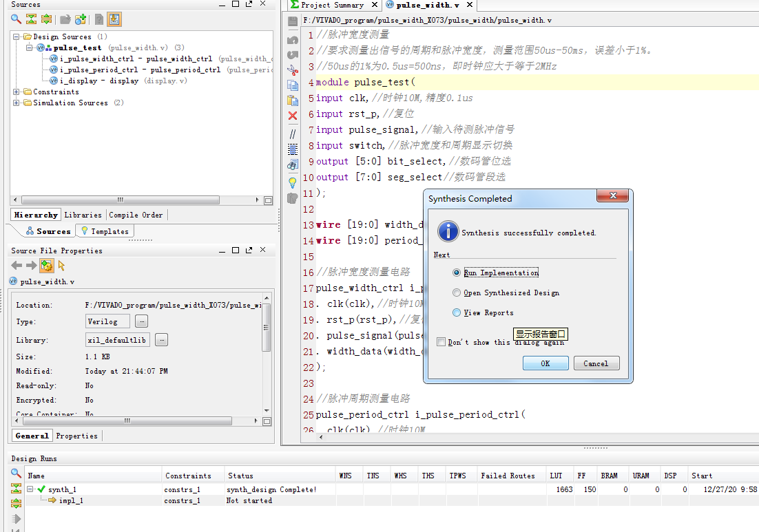The width and height of the screenshot is (759, 532).
Task: Search the Sources hierarchy with the magnifier icon
Action: [x=14, y=20]
